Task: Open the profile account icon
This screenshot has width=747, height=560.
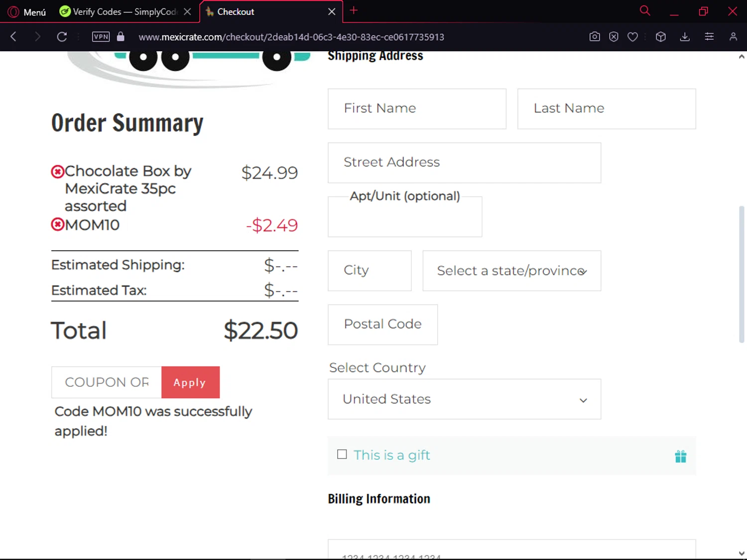Action: click(733, 36)
